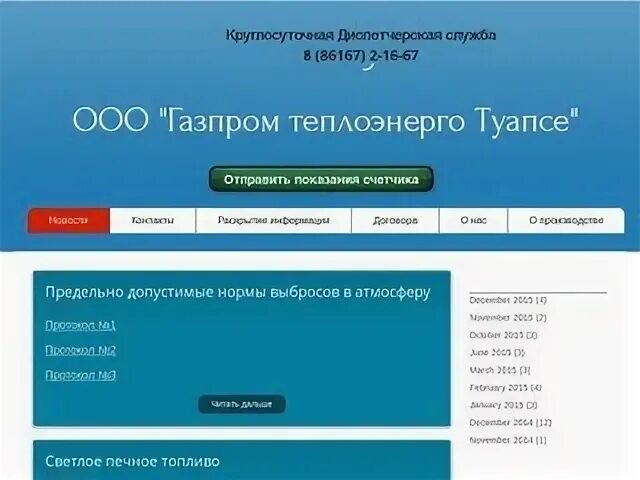Open the October 2015 archive
The width and height of the screenshot is (640, 480).
click(503, 335)
